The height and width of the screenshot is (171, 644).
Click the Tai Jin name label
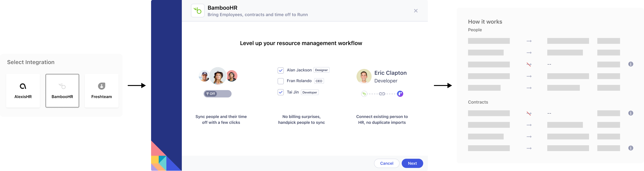pos(293,92)
